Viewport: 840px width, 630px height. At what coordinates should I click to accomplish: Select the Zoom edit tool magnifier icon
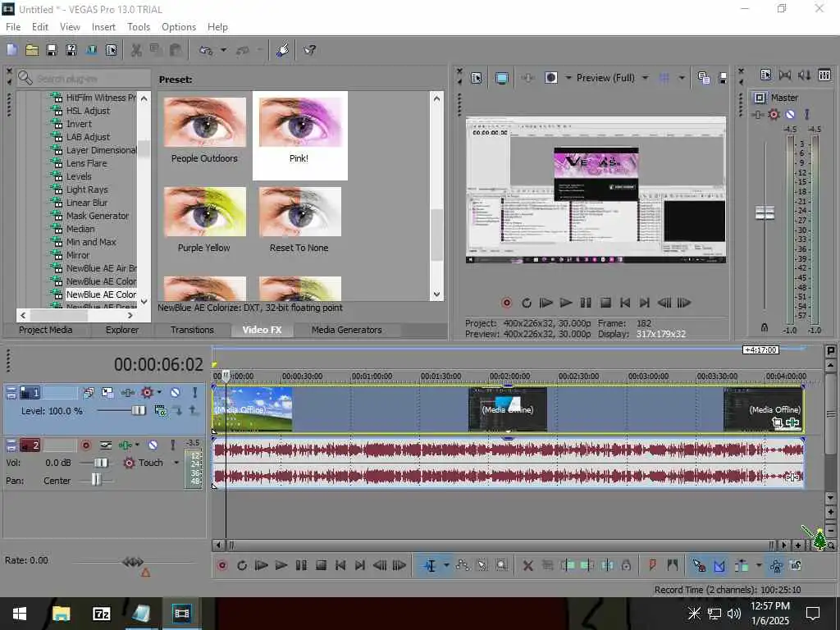[501, 565]
